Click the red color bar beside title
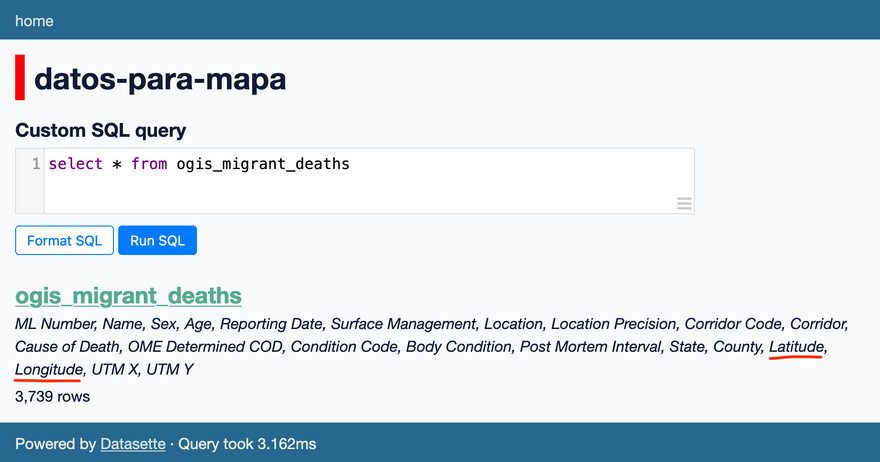 tap(20, 77)
